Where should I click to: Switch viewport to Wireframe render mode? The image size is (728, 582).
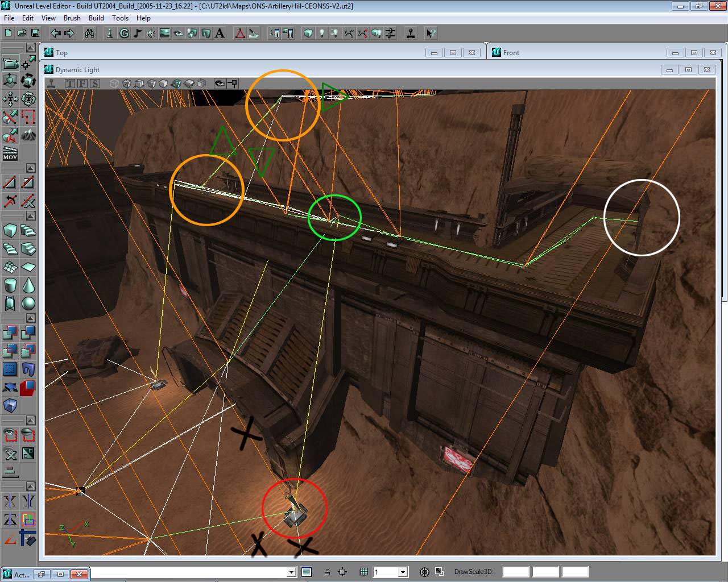114,84
